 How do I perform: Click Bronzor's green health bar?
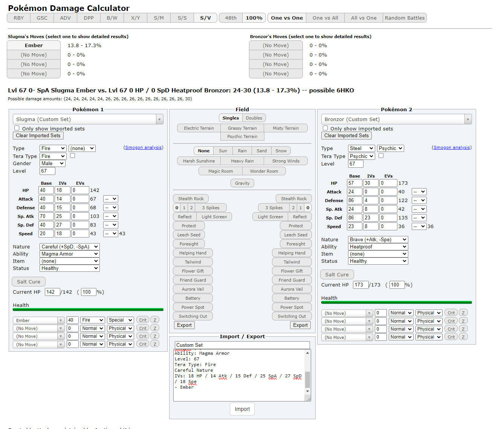pos(397,302)
